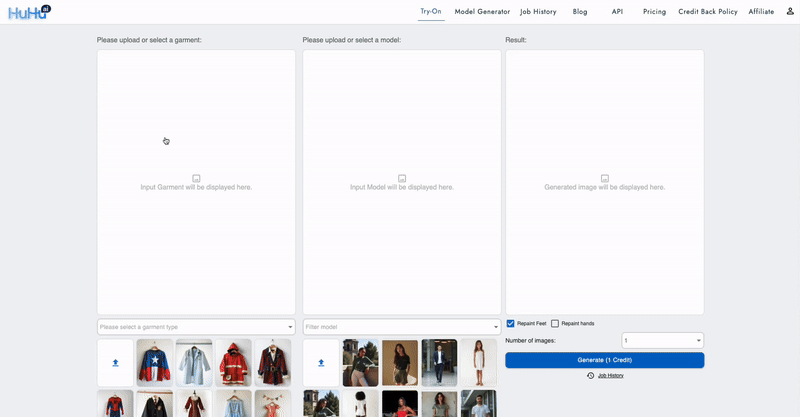
Task: Open the user account profile icon
Action: click(790, 11)
